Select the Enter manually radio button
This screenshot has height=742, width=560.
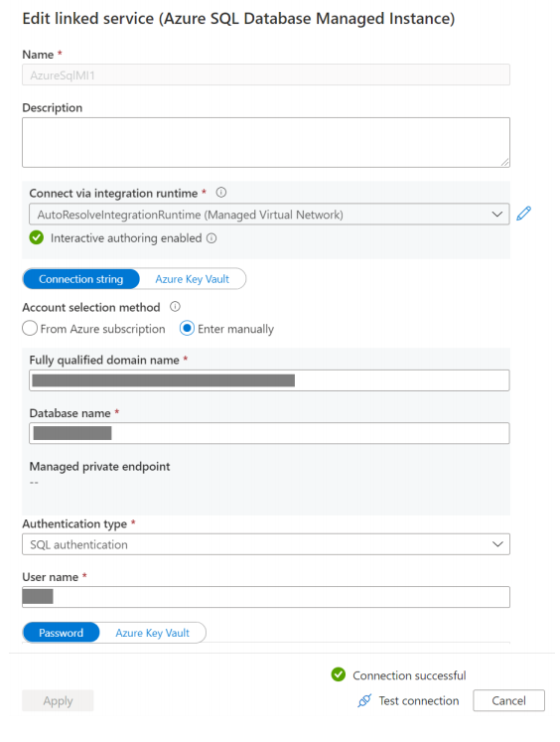(x=187, y=328)
